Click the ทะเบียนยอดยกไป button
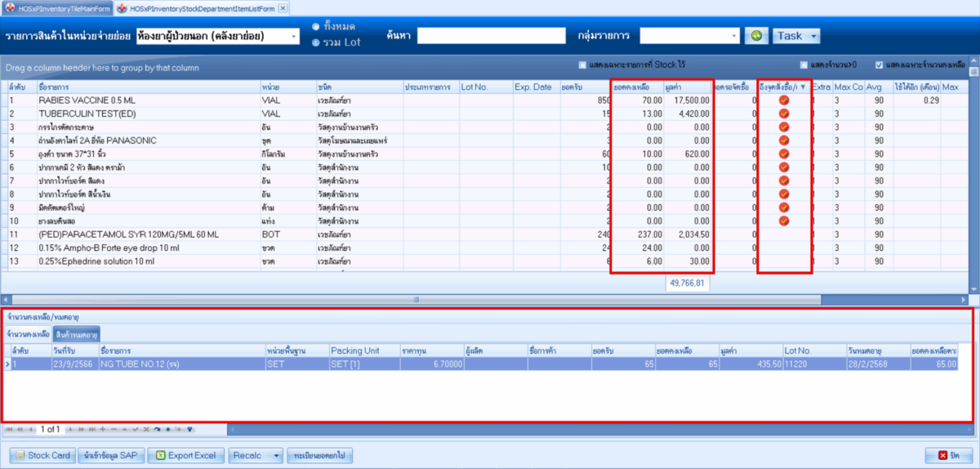The image size is (980, 469). click(321, 455)
